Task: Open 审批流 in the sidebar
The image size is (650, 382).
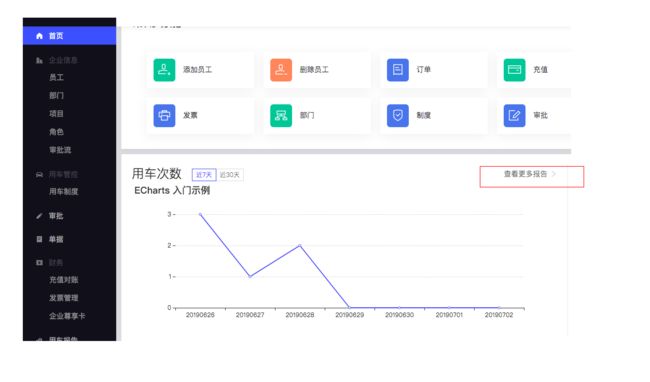Action: click(x=60, y=150)
